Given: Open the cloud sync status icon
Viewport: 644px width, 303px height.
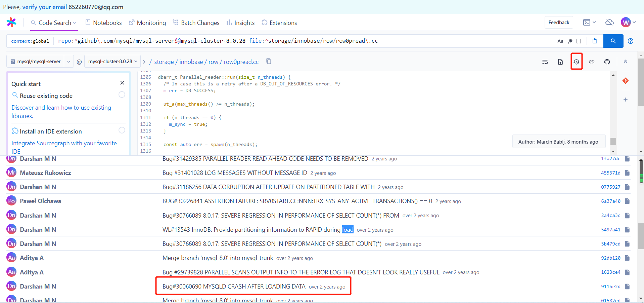Looking at the screenshot, I should [x=609, y=23].
